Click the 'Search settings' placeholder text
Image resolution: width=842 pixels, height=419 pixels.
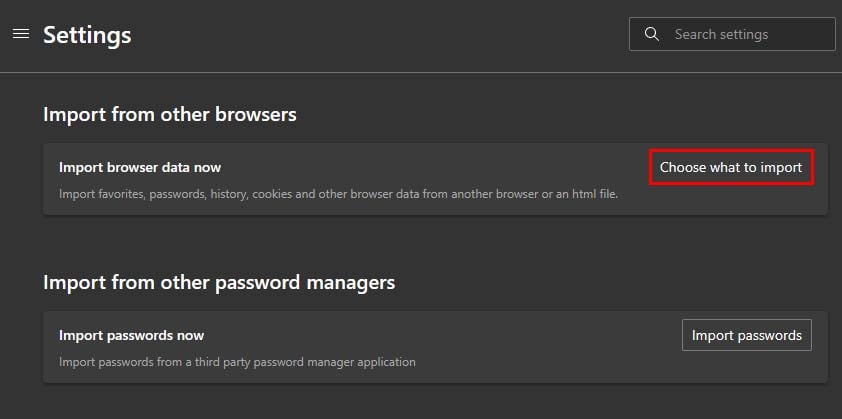click(721, 34)
